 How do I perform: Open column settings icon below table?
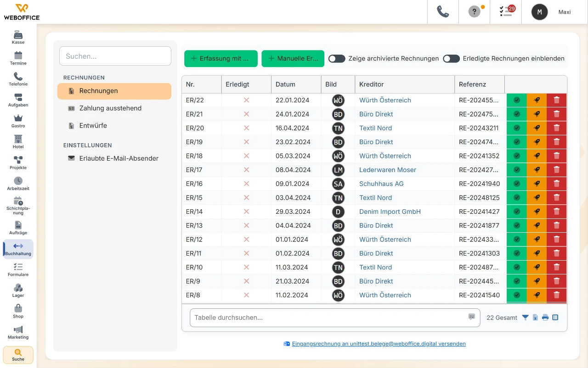555,318
